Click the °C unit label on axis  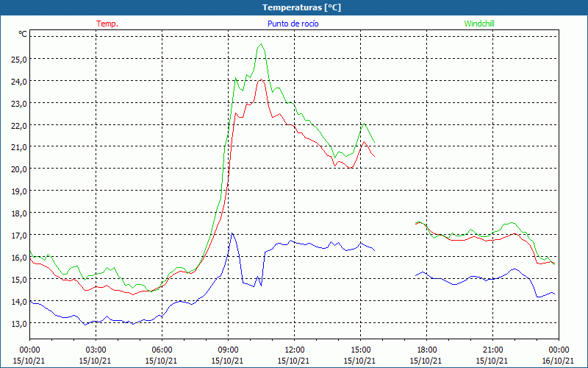[23, 34]
